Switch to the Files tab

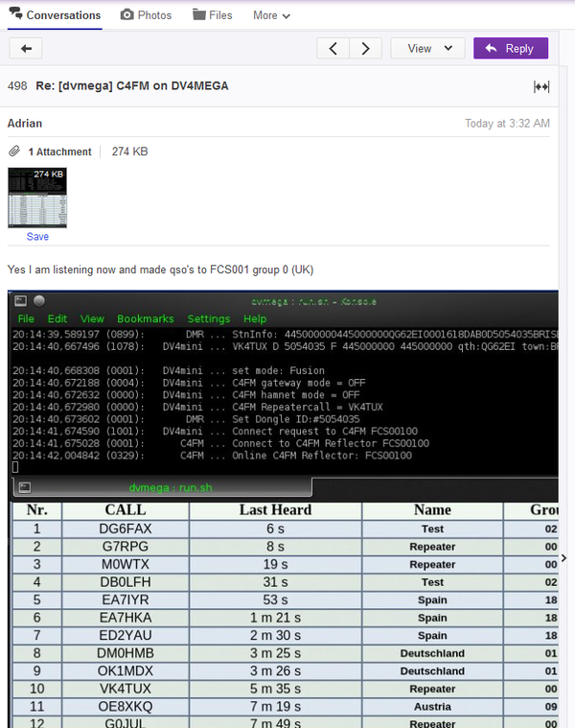coord(213,15)
